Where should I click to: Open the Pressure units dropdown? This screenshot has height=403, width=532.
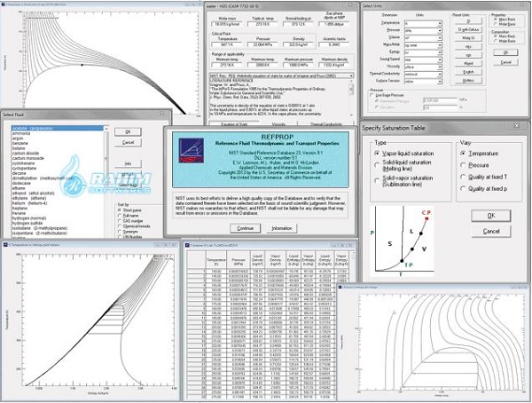coord(440,30)
